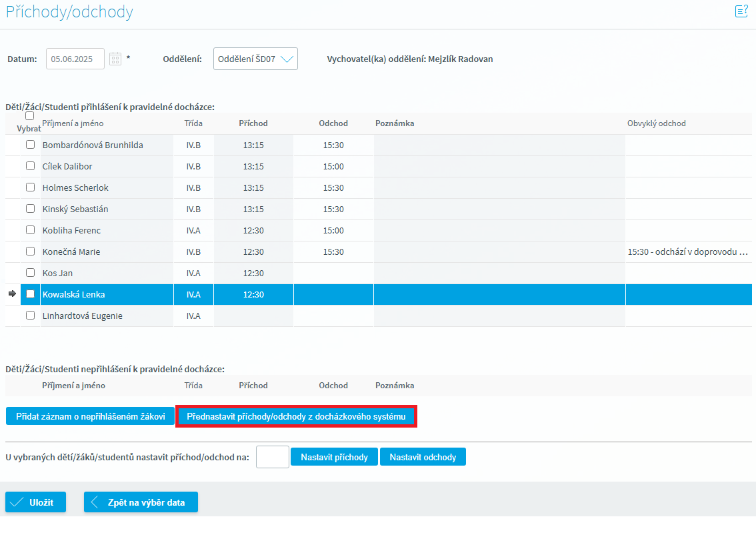
Task: Click the Nastavit odchody button
Action: point(423,457)
